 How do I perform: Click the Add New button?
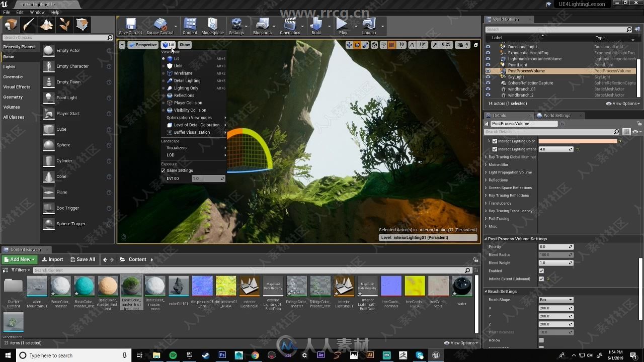[20, 259]
